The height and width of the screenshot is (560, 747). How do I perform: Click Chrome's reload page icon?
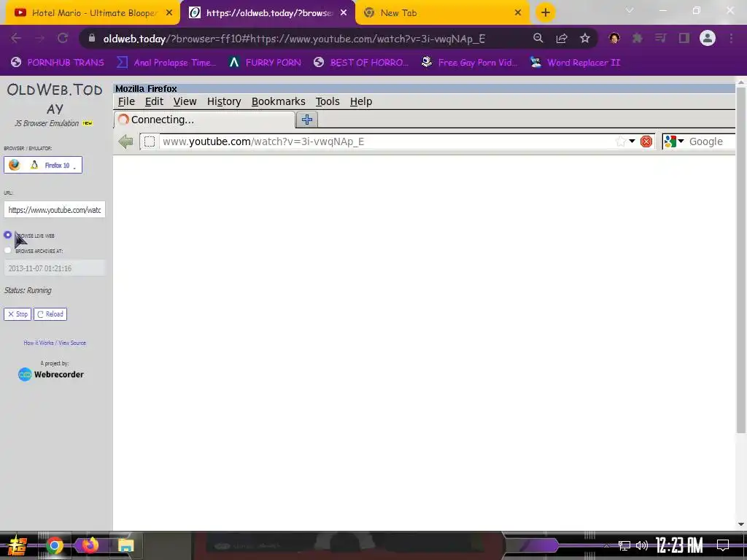[x=63, y=39]
